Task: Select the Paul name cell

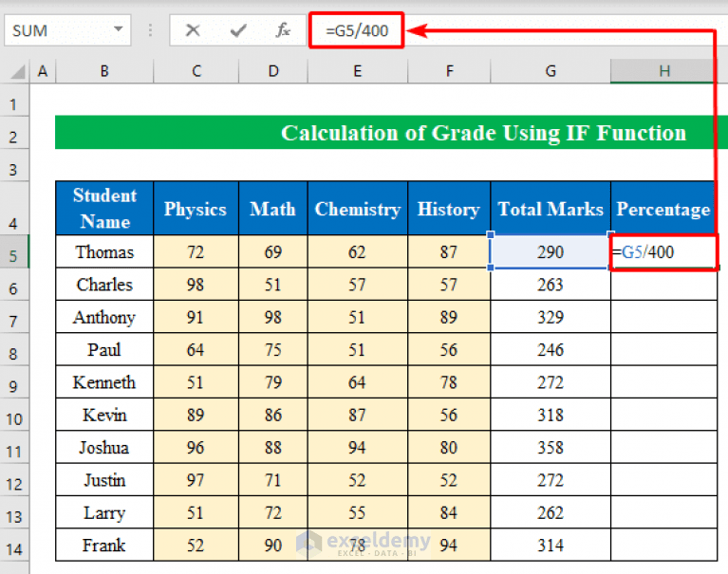Action: [104, 349]
